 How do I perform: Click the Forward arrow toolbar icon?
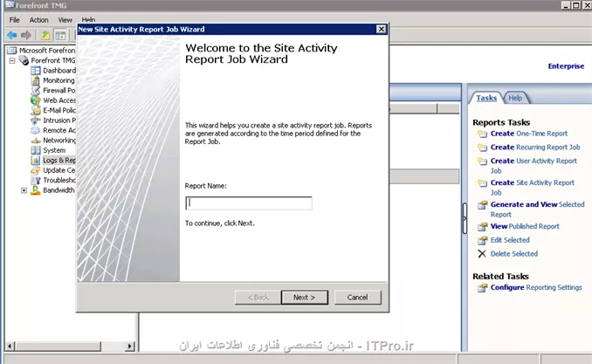[x=26, y=35]
